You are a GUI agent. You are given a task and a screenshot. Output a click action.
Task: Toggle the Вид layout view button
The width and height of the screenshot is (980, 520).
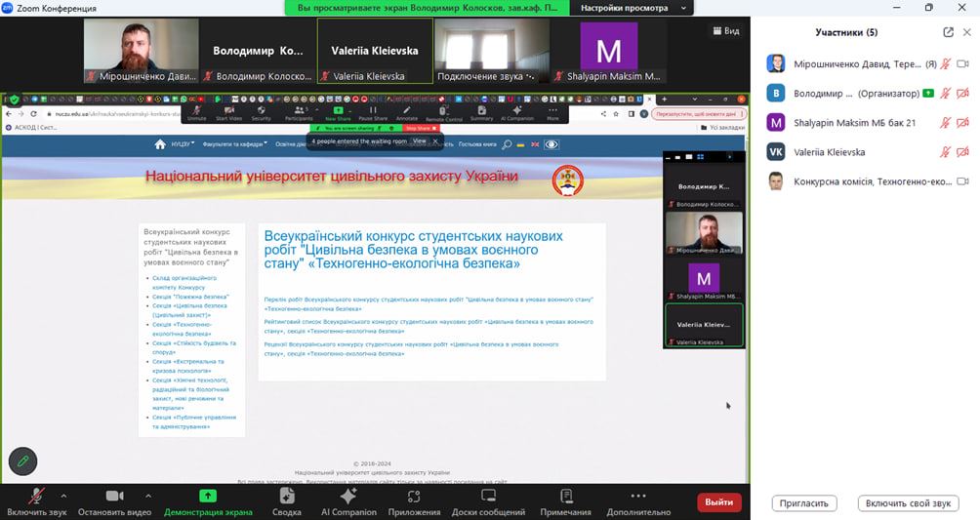click(725, 31)
